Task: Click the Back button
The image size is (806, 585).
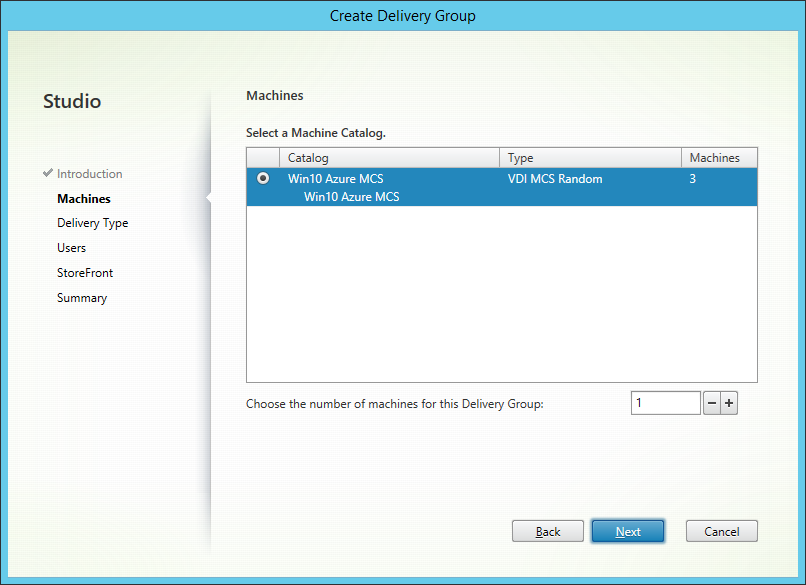Action: [x=548, y=532]
